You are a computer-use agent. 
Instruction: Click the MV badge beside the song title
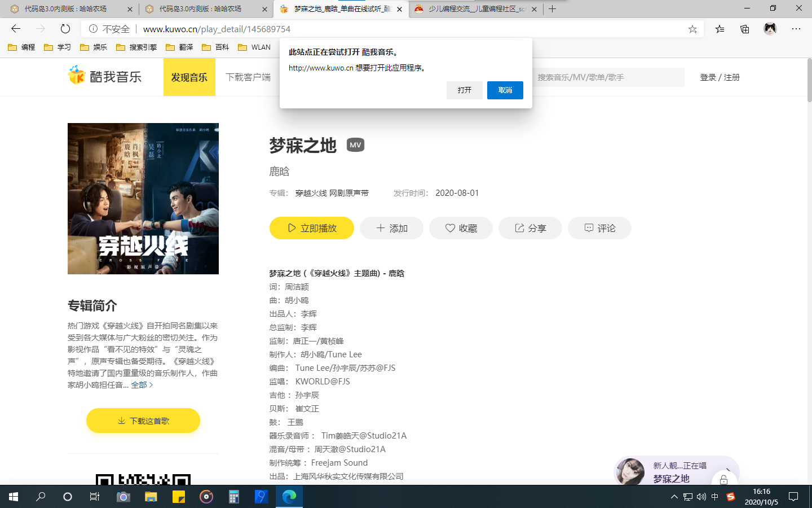pyautogui.click(x=355, y=145)
